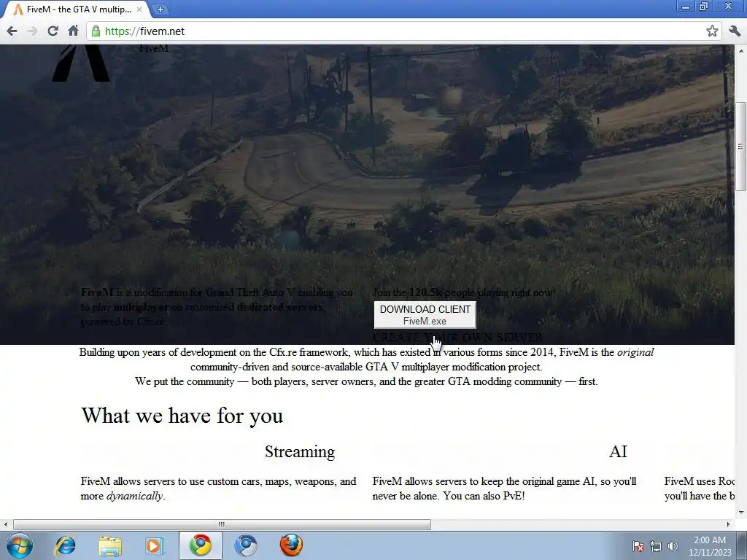The width and height of the screenshot is (747, 560).
Task: Open the browser home page
Action: [x=73, y=31]
